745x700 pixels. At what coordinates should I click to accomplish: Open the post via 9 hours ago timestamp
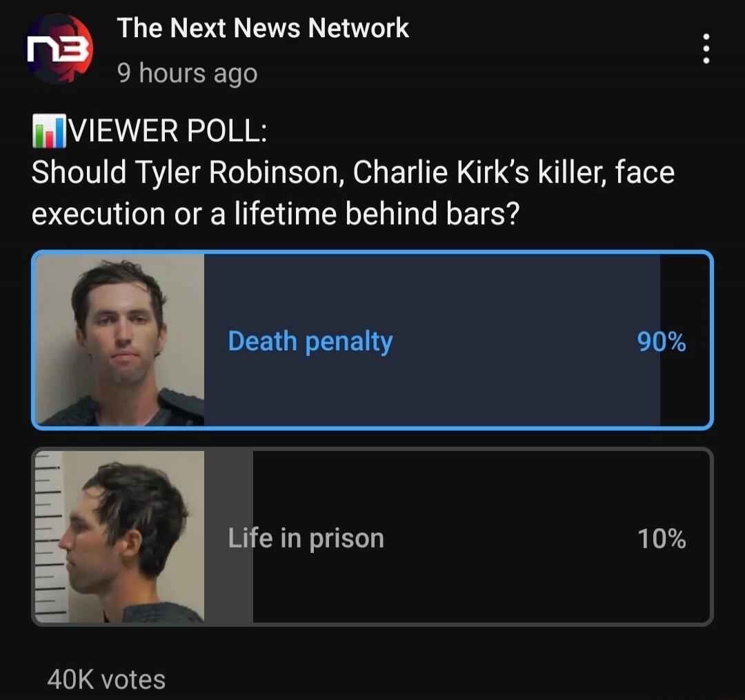(187, 74)
